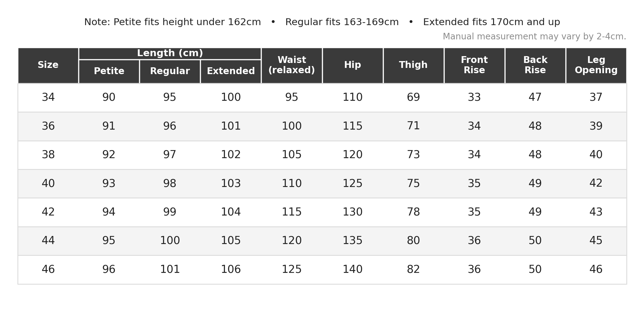Select waist value 125
Viewport: 644px width, 329px height.
(x=292, y=269)
